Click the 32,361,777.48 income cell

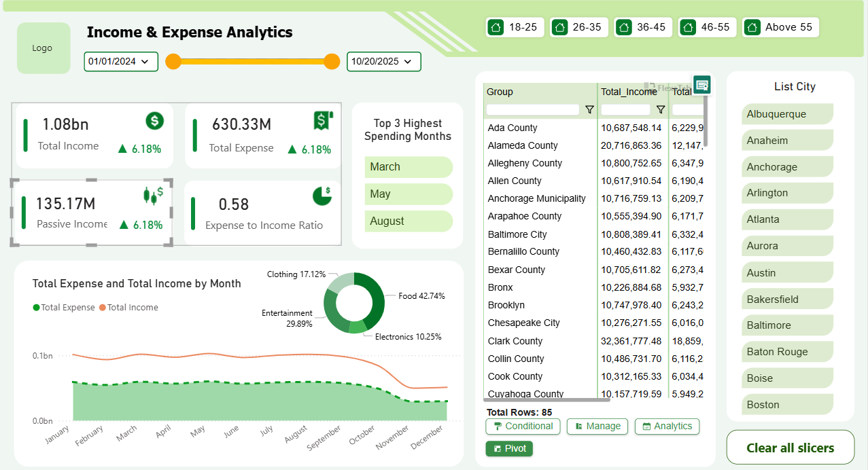click(631, 341)
